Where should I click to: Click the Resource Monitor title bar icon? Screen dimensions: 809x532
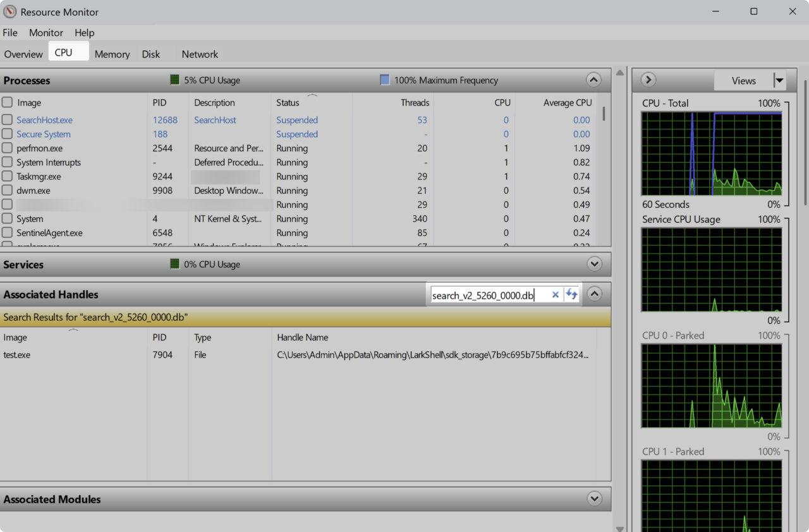coord(9,11)
